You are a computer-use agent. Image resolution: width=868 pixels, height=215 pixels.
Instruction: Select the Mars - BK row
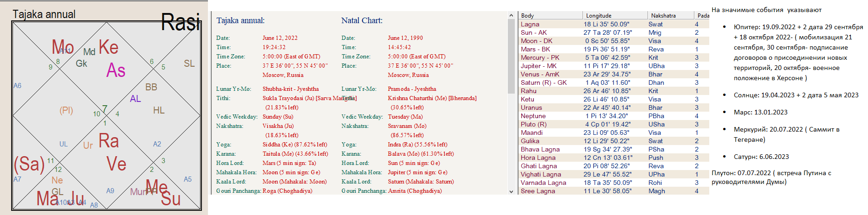[614, 49]
